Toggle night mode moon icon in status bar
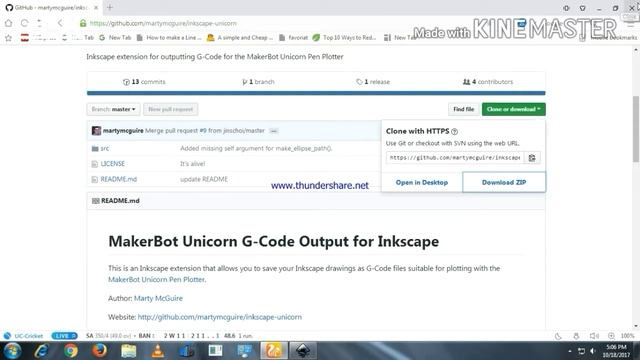 click(x=558, y=336)
